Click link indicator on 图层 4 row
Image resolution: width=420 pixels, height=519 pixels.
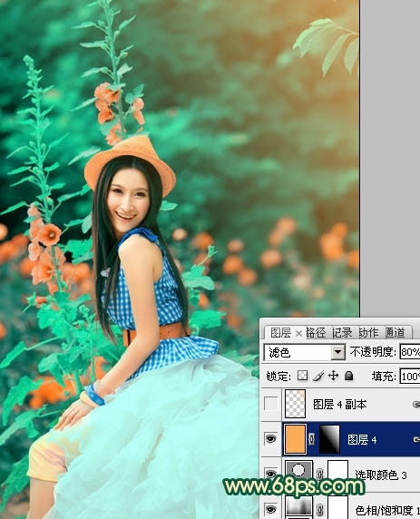pyautogui.click(x=416, y=439)
